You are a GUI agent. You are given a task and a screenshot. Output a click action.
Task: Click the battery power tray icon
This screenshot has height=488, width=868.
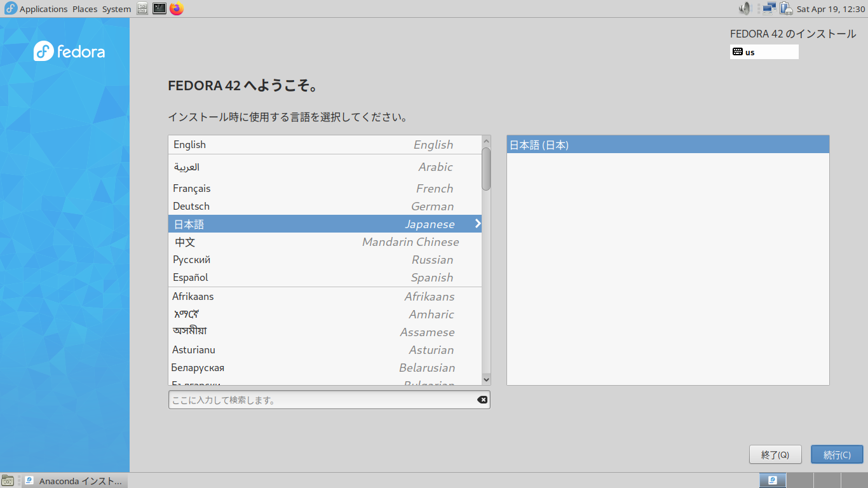point(786,9)
